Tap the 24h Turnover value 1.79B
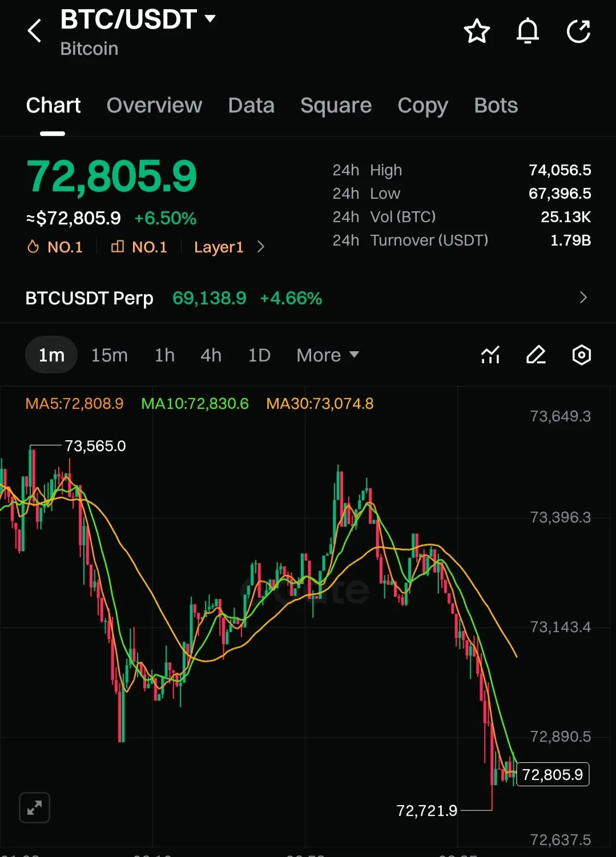Screen dimensions: 616x857 click(570, 240)
